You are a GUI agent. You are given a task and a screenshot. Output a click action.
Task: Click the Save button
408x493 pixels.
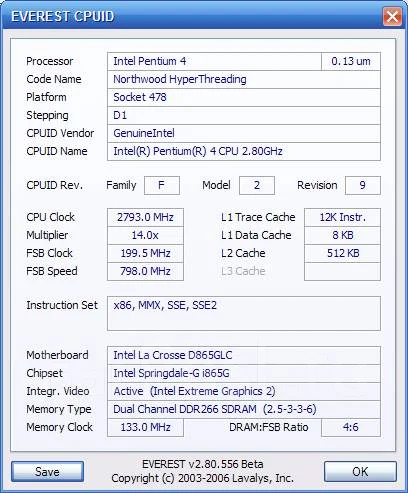tap(47, 472)
